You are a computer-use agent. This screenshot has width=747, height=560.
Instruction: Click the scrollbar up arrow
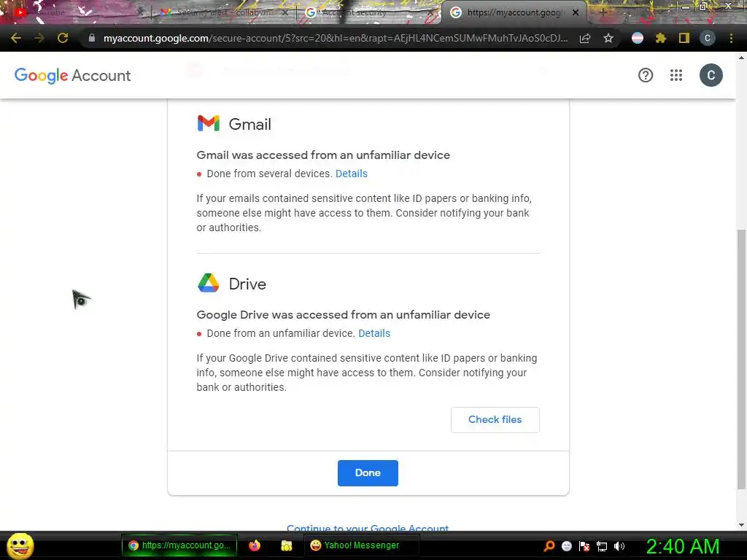(x=741, y=58)
